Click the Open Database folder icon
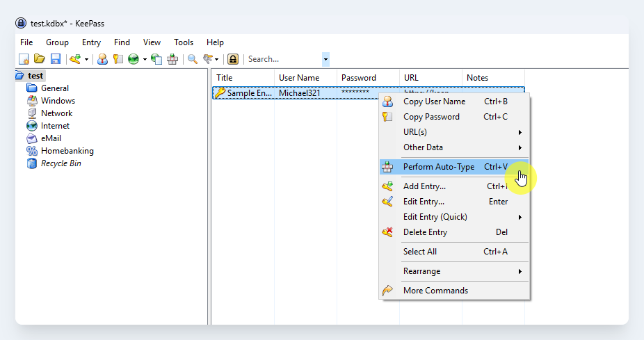Viewport: 644px width, 340px height. pos(40,59)
